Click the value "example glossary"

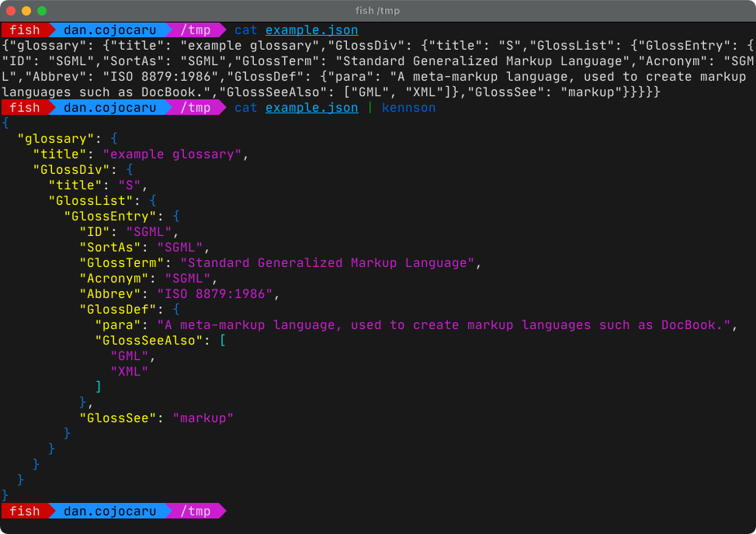[x=172, y=154]
